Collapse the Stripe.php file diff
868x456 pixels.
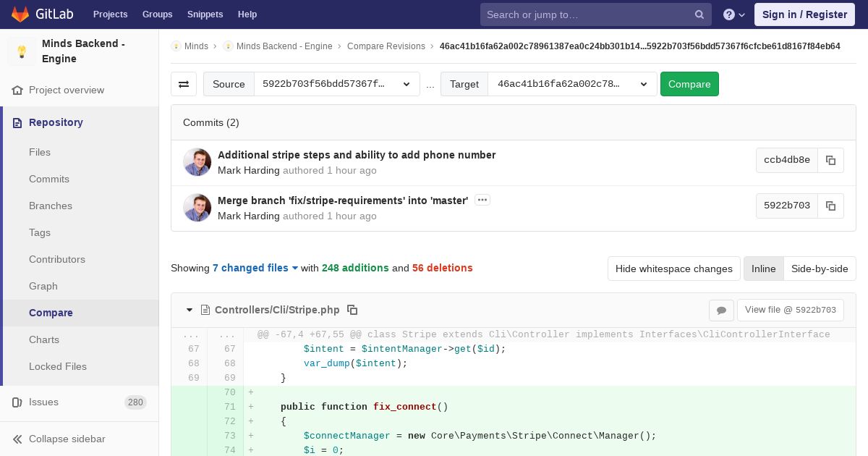pyautogui.click(x=190, y=310)
